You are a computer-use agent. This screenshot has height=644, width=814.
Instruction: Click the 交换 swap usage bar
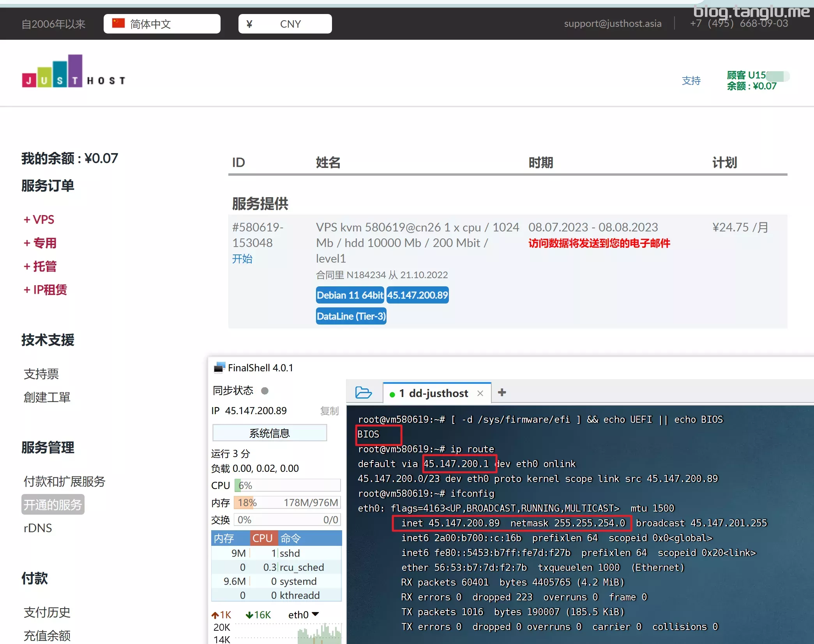[x=288, y=520]
